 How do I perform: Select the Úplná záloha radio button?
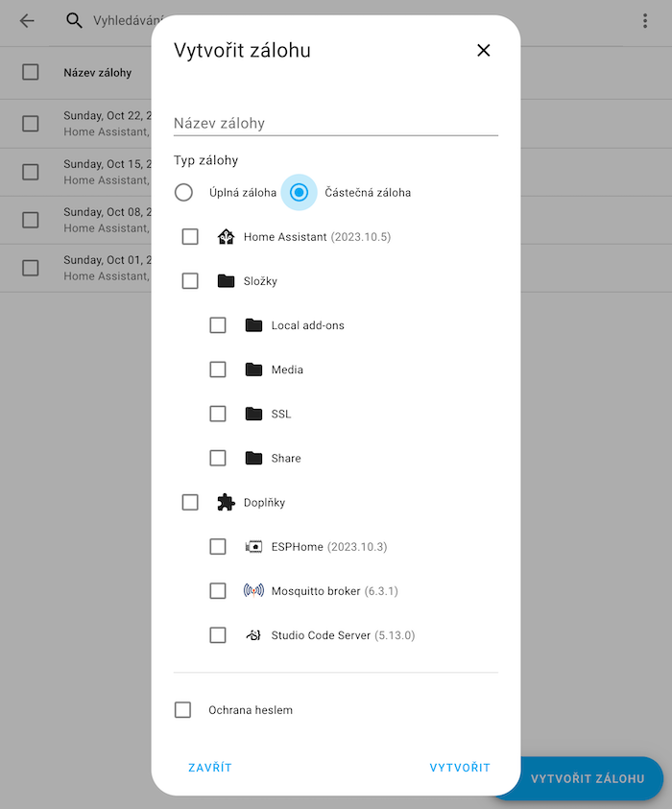[x=183, y=193]
